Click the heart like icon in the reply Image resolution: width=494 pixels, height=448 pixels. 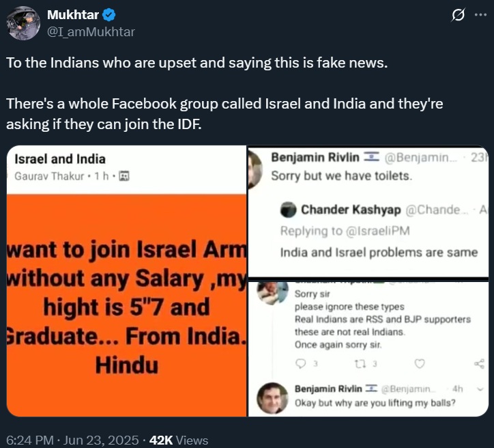(420, 363)
